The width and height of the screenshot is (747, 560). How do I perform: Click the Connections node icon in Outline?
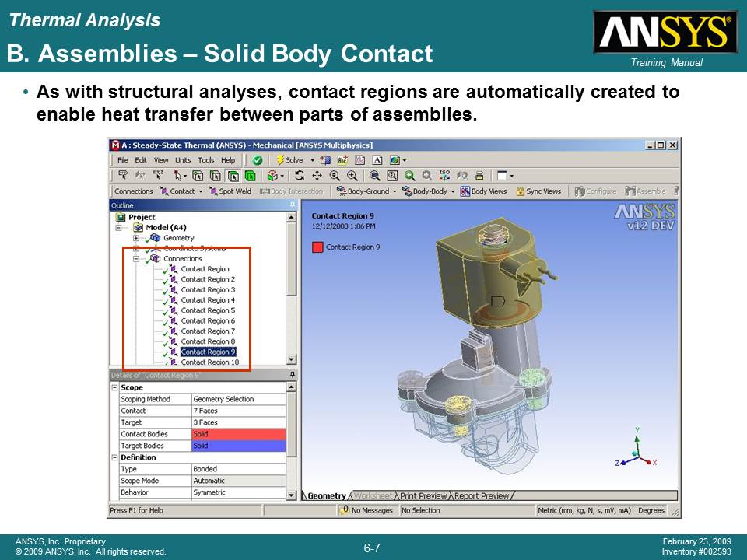tap(156, 258)
